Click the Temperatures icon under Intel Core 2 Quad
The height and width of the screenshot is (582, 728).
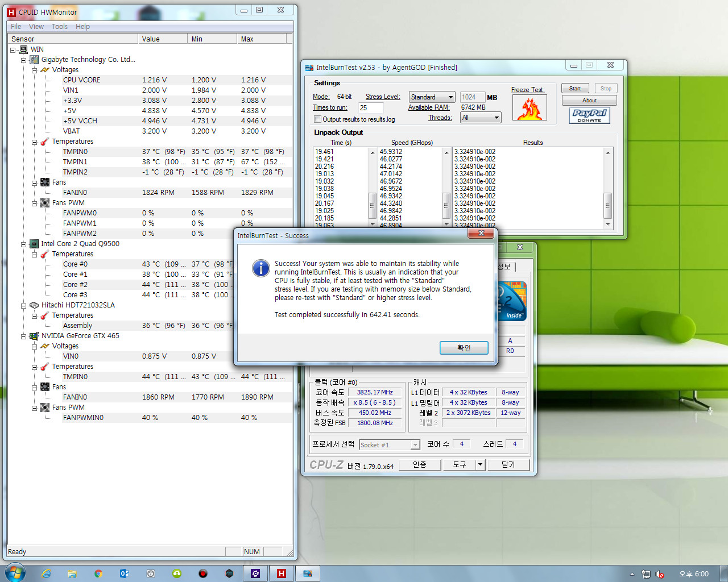pos(45,254)
